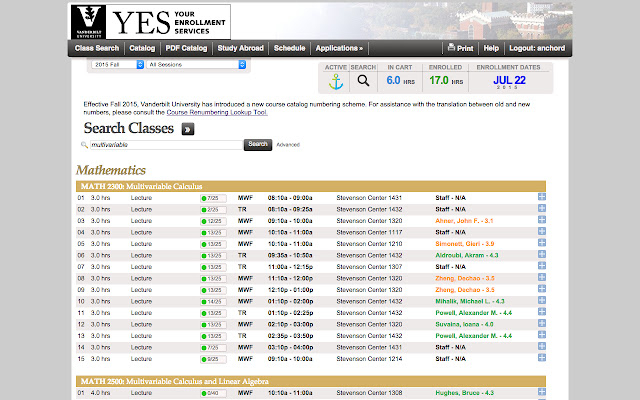Click instructor Hughes, Bruce - 4.3
The width and height of the screenshot is (640, 400).
(x=464, y=393)
